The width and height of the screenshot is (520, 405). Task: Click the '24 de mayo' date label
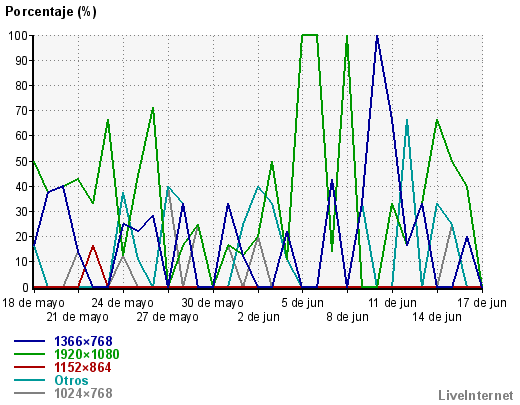coord(123,303)
